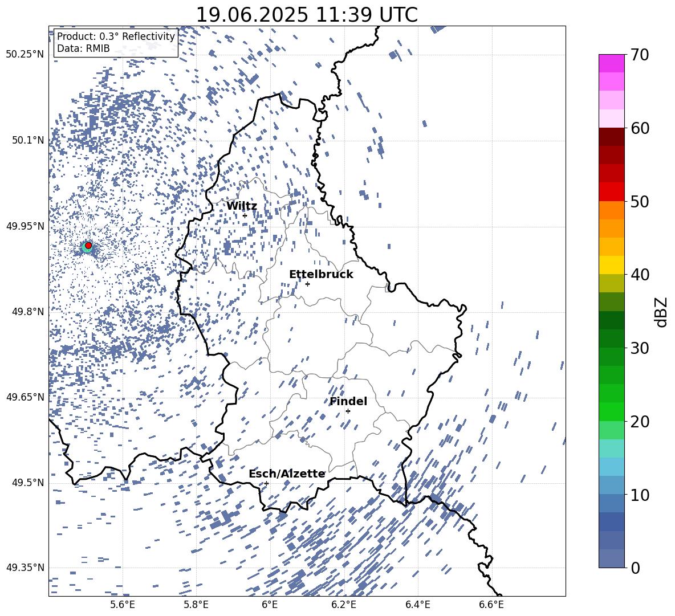Click the 49.8°N latitude label

tap(28, 312)
